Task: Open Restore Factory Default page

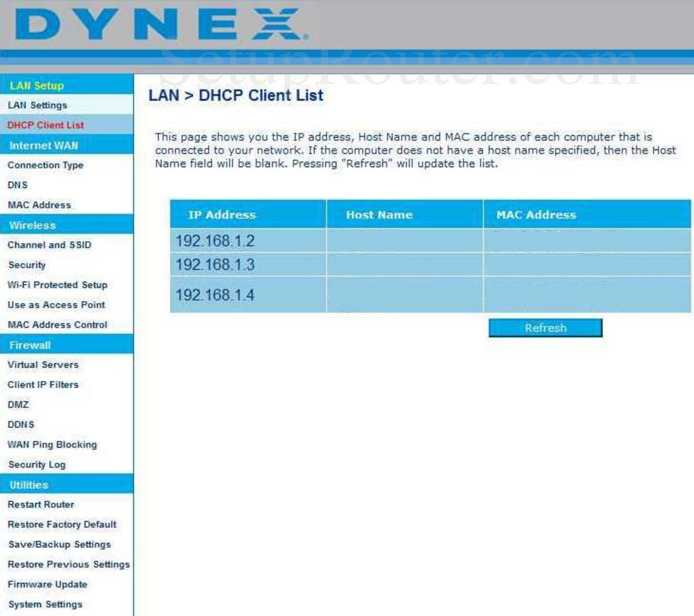Action: 62,524
